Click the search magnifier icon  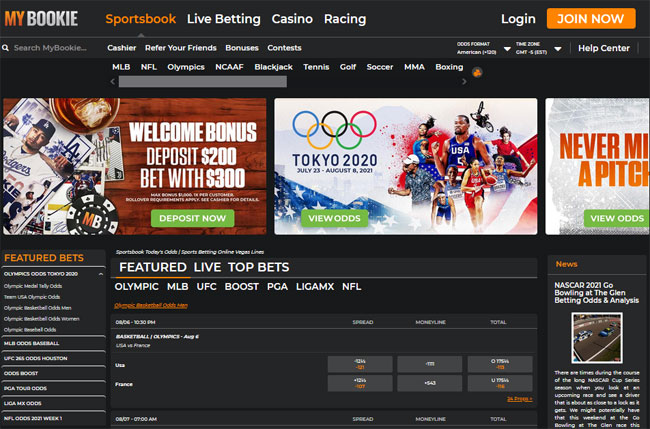click(x=5, y=48)
